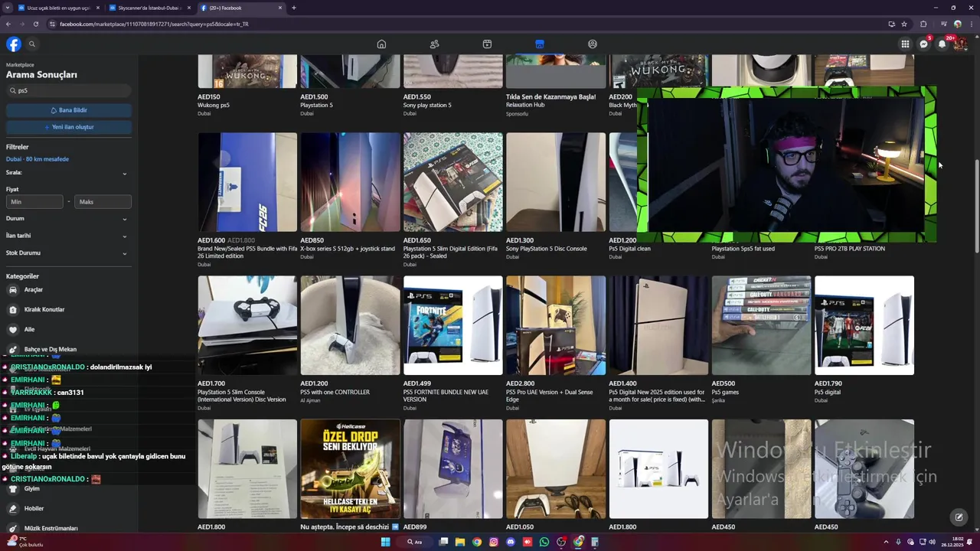Open the Groups profile-circle icon in top nav
980x551 pixels.
click(x=593, y=44)
